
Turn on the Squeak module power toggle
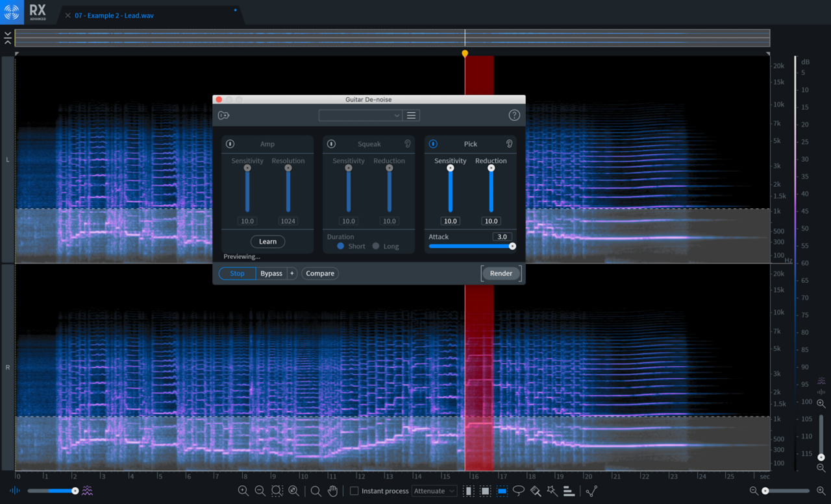pos(331,144)
